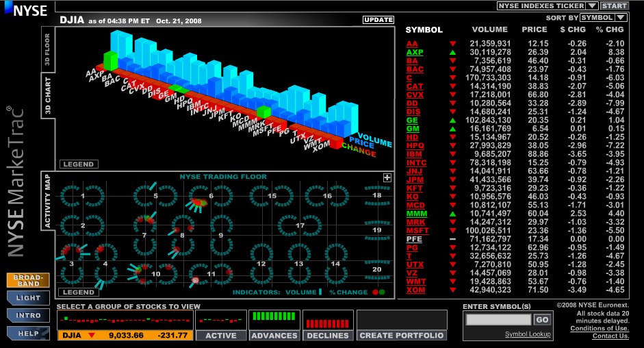
Task: Open the INTRO button
Action: tap(28, 316)
